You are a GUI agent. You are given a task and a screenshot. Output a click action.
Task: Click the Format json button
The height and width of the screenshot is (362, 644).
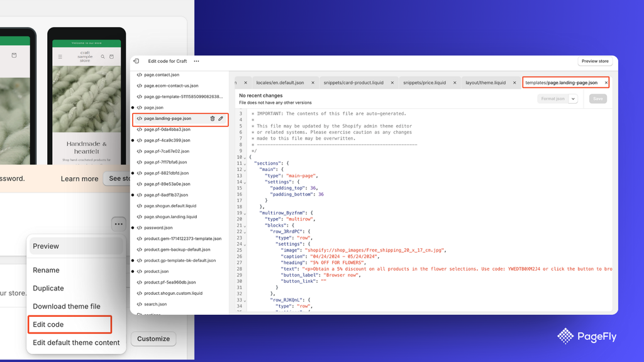click(553, 99)
